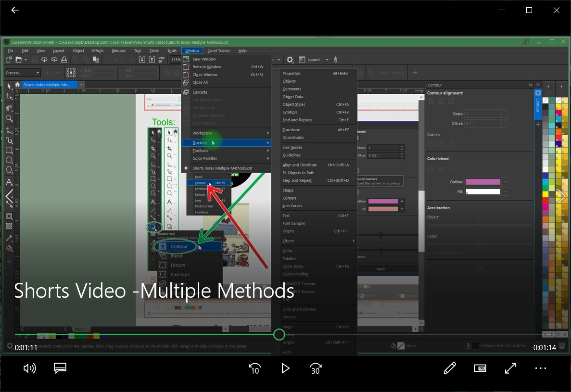Select the Ellipse tool in toolbox

click(9, 160)
